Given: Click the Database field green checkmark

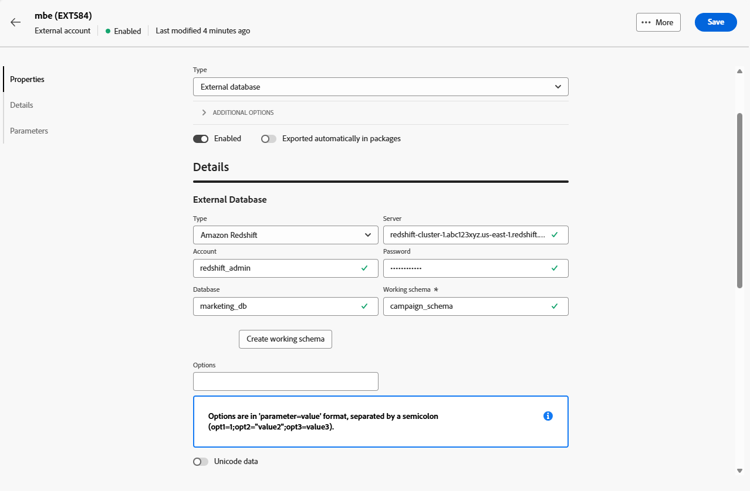Looking at the screenshot, I should (x=364, y=306).
